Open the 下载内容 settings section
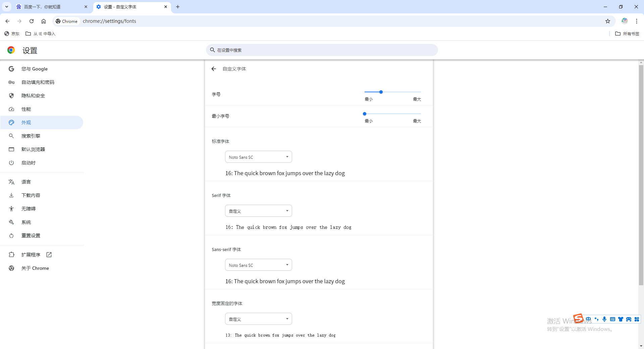This screenshot has height=349, width=644. click(42, 195)
